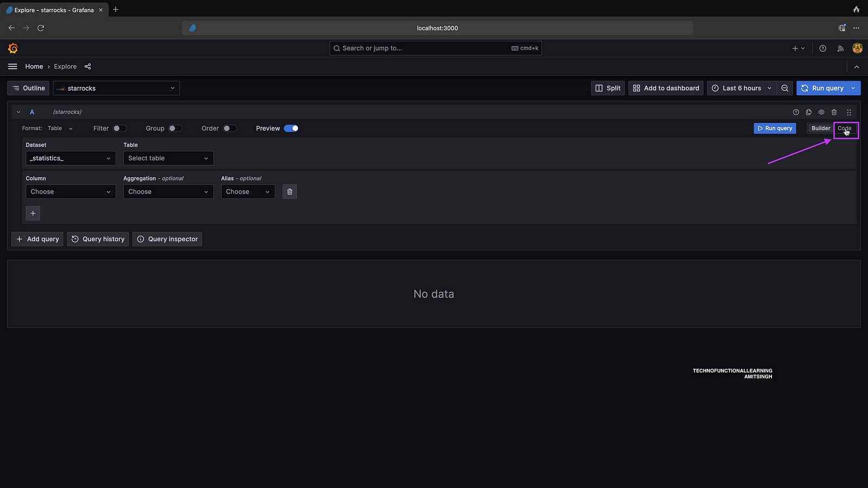868x488 pixels.
Task: Click the zoom out time range icon
Action: coord(784,88)
